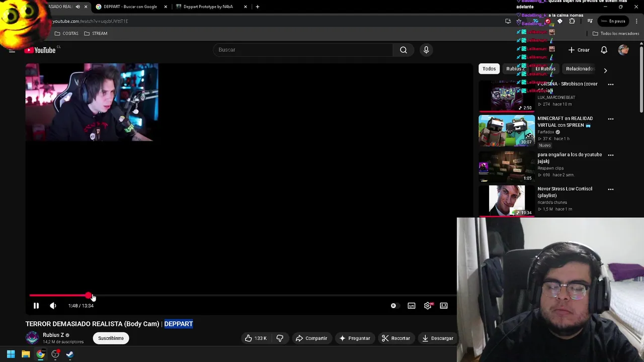Go to YouTube home logo
Screen dimensions: 644x362
(40, 50)
